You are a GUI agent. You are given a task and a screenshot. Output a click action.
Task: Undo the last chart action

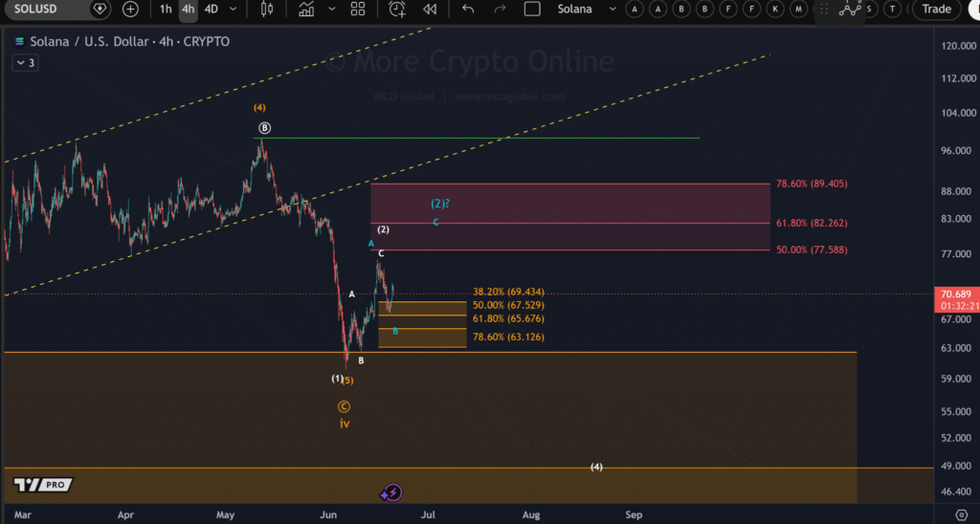468,10
